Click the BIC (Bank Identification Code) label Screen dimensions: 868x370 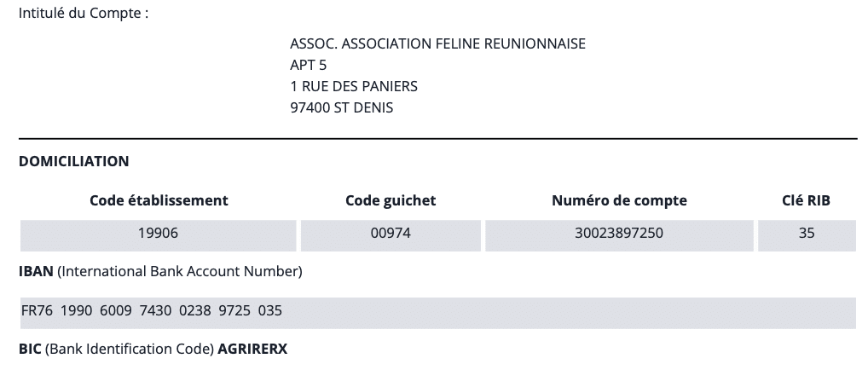[x=116, y=350]
